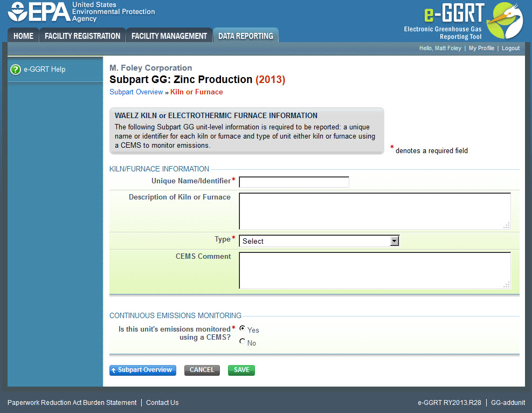Click the Logout link

(510, 48)
